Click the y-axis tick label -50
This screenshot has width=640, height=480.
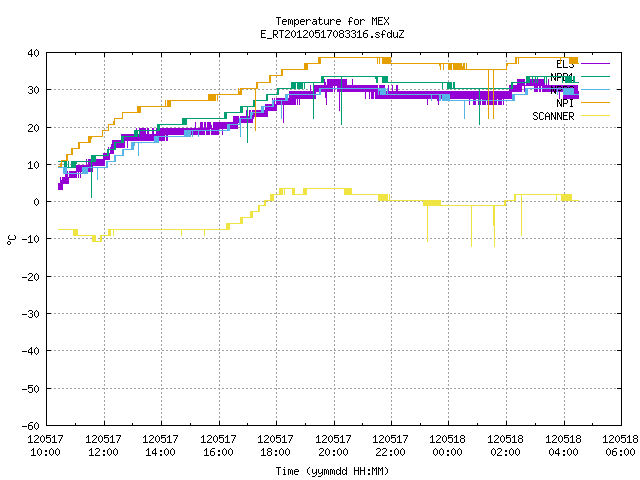pos(31,389)
